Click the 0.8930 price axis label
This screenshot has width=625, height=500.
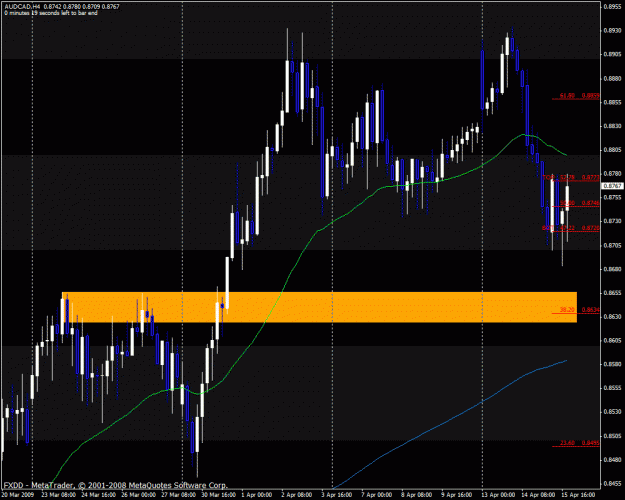coord(612,31)
